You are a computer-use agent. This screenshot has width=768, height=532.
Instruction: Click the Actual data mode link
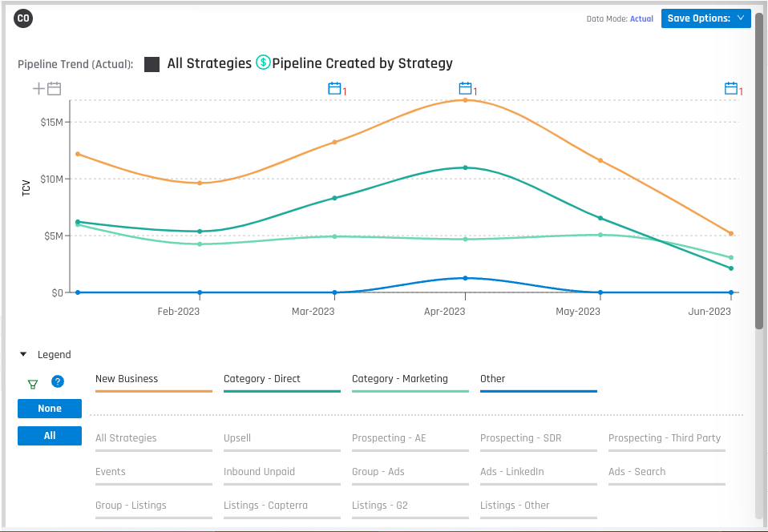(x=641, y=18)
